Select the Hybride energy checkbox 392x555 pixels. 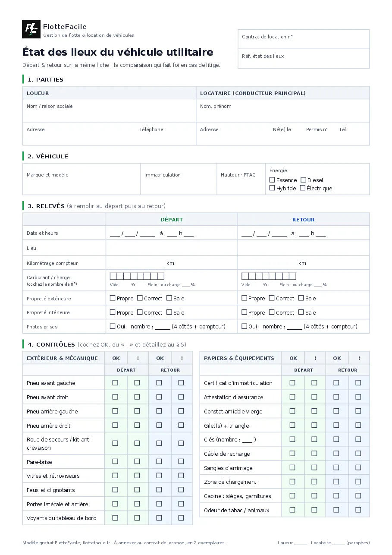tap(272, 188)
